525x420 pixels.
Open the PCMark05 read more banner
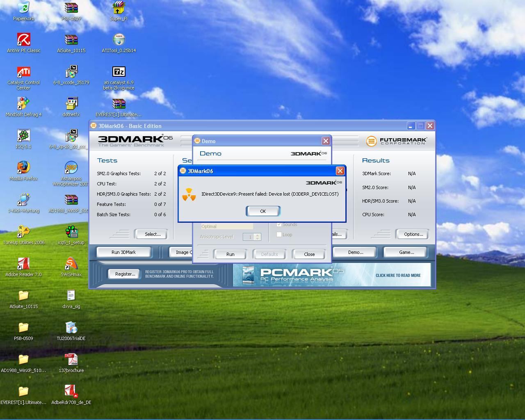point(332,275)
